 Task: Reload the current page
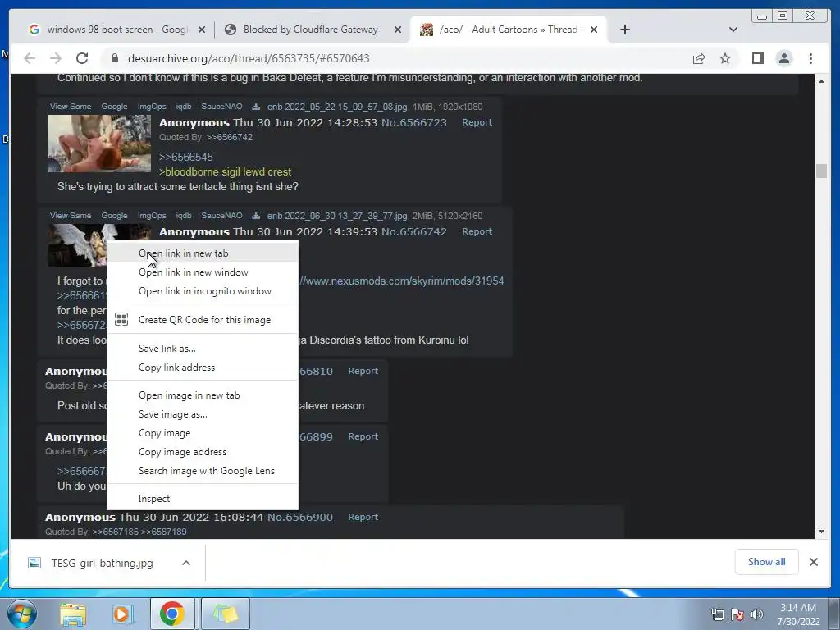coord(81,58)
